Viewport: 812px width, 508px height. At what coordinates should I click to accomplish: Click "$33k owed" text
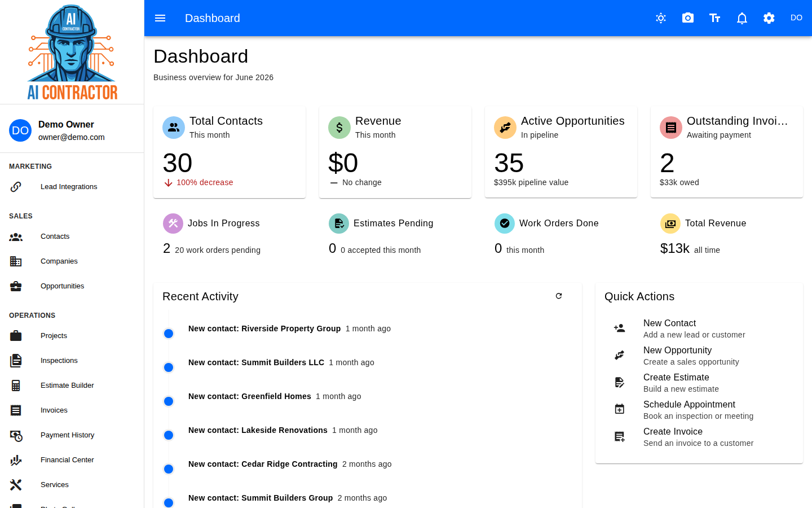point(679,182)
